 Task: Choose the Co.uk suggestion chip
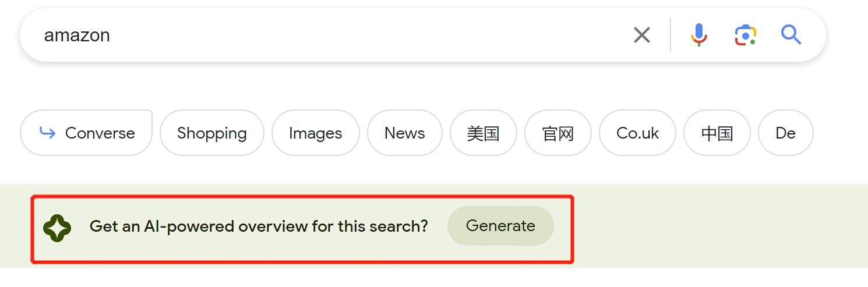[637, 133]
